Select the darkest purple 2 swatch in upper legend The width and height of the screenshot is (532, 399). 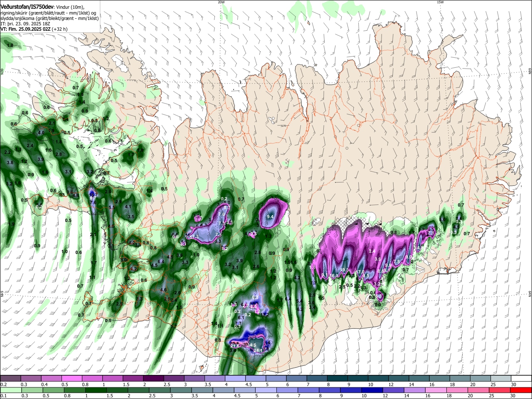pyautogui.click(x=153, y=379)
